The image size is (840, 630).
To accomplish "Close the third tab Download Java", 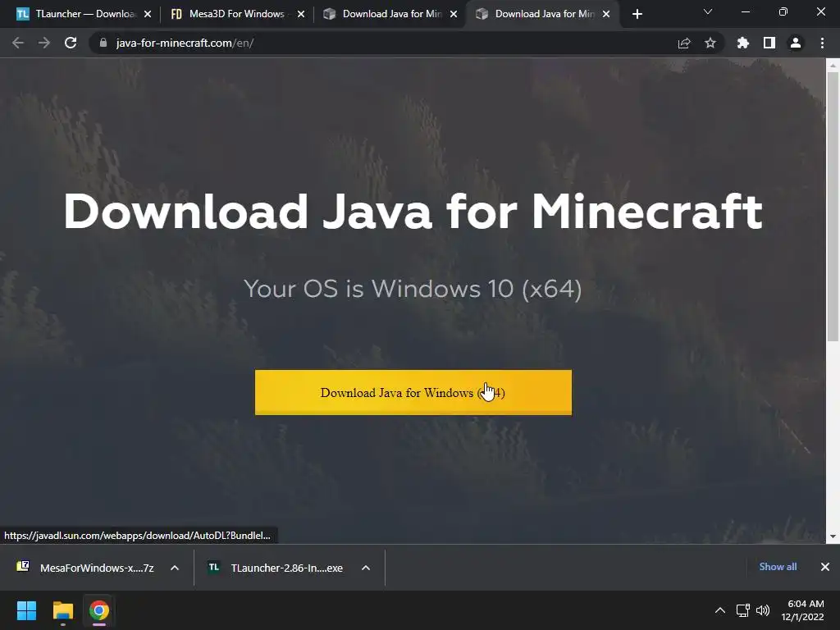I will click(x=454, y=14).
